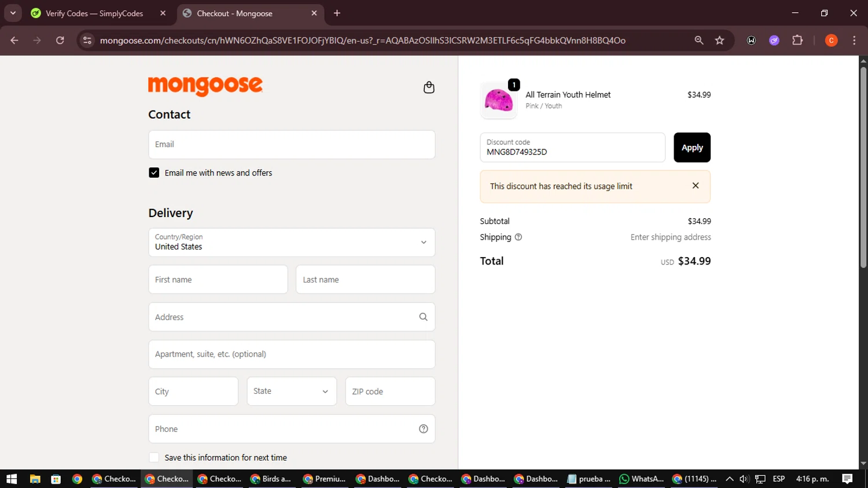Open the Windows Start menu

coord(12,479)
